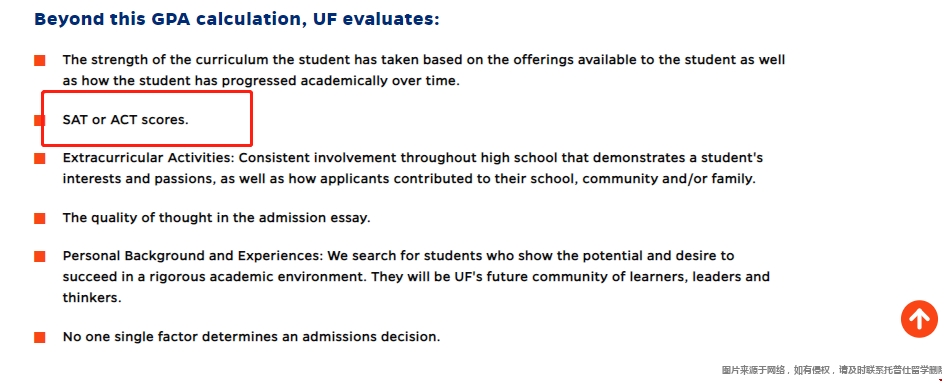Click the heading Beyond this GPA calculation
Screen dimensions: 942x381
(x=237, y=19)
